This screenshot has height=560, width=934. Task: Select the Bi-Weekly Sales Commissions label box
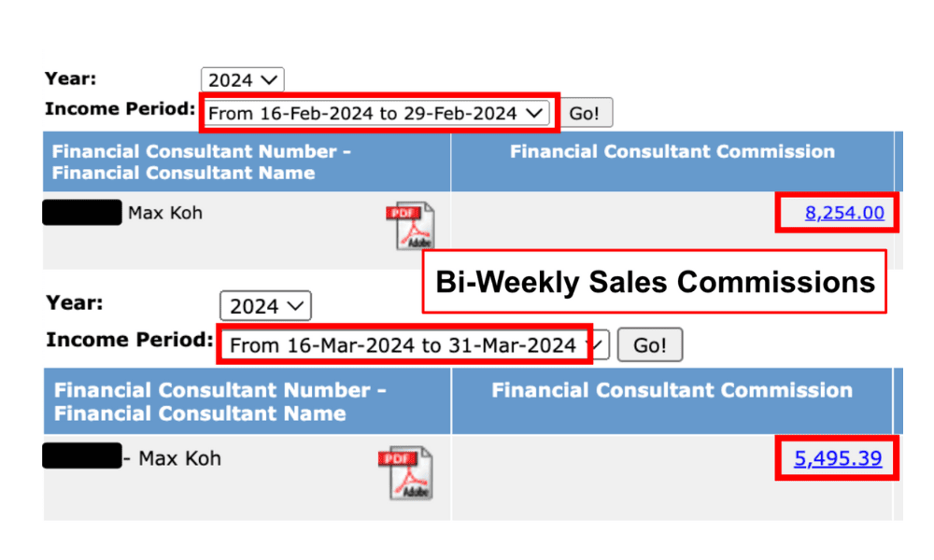(x=654, y=281)
